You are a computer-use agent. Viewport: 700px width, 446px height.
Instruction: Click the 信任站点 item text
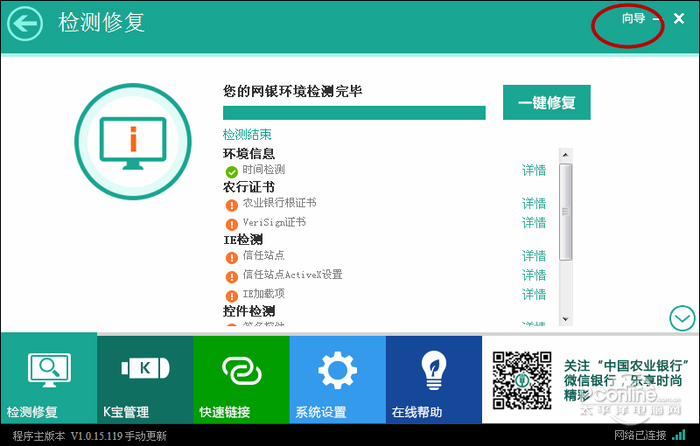coord(263,255)
